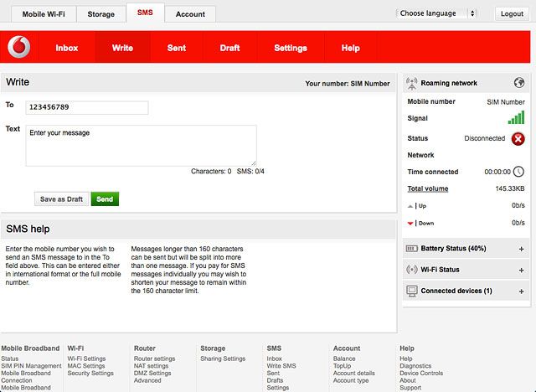Click the 145.33KB total volume value

click(510, 188)
